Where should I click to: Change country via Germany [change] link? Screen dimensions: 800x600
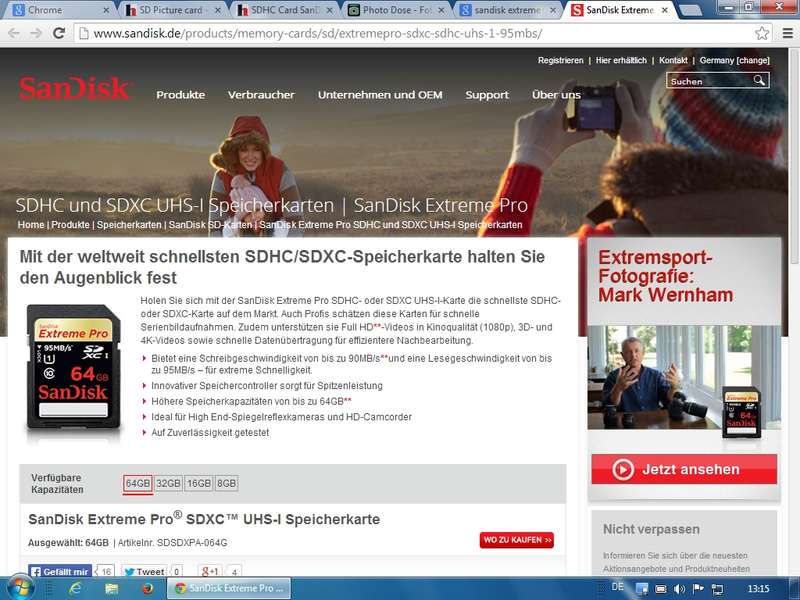click(x=734, y=60)
